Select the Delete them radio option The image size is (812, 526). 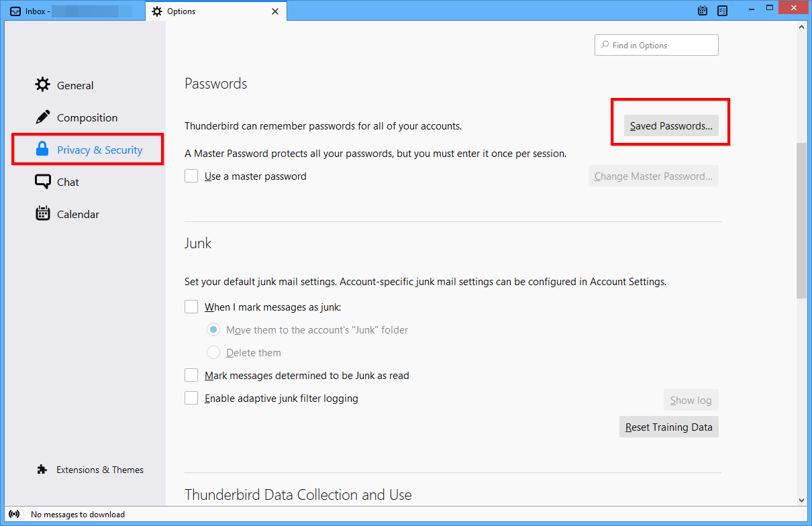pyautogui.click(x=213, y=352)
